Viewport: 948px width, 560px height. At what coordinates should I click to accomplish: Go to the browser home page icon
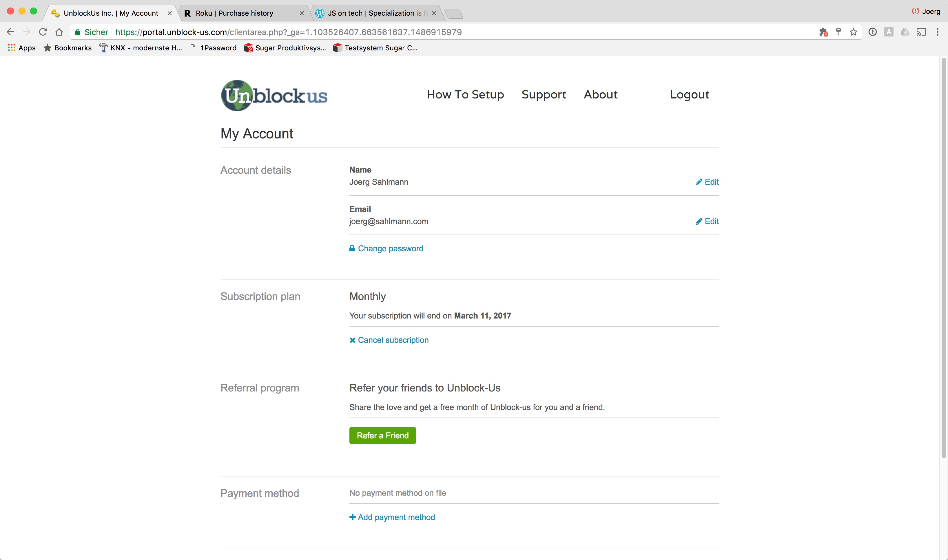(59, 32)
